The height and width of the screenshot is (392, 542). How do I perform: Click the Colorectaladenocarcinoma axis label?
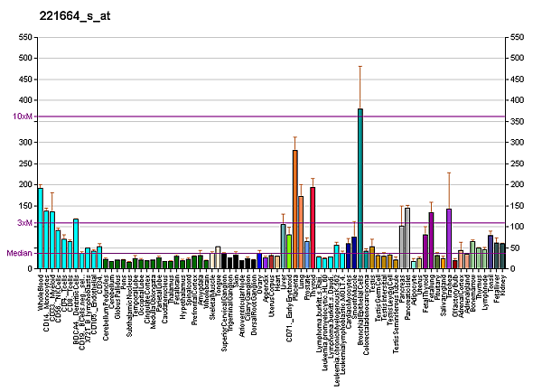click(x=366, y=314)
